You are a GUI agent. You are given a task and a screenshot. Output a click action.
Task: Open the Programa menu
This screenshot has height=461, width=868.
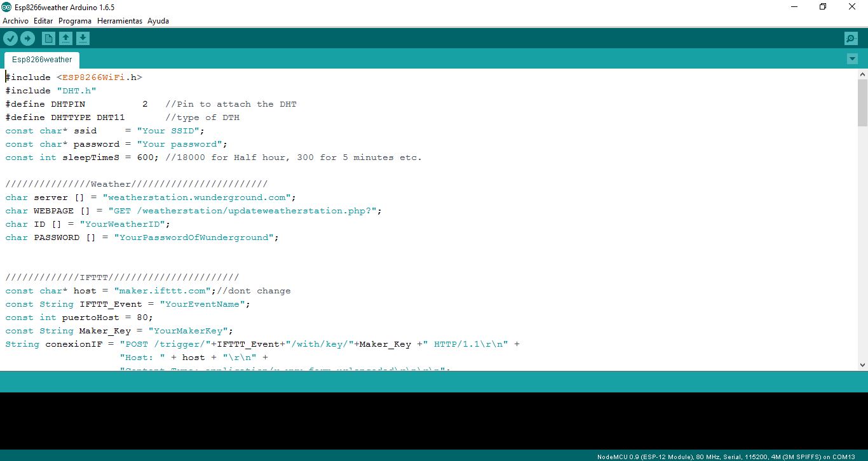pos(75,21)
